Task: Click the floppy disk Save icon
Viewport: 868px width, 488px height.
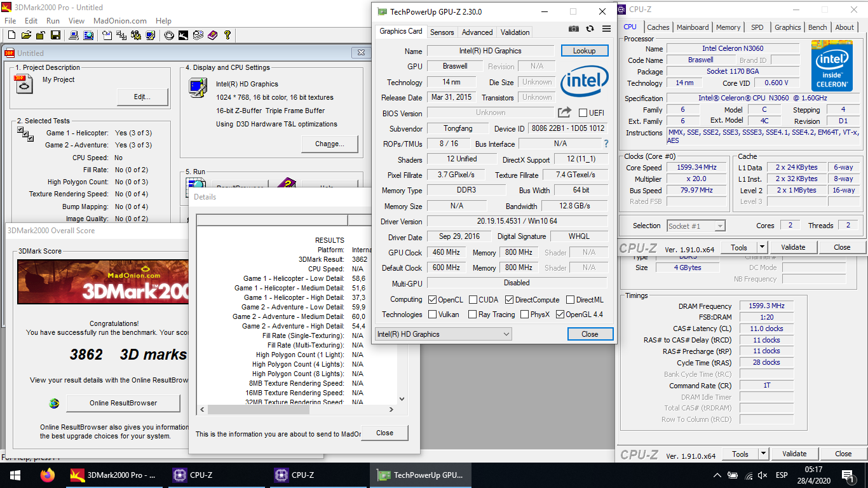Action: point(55,35)
